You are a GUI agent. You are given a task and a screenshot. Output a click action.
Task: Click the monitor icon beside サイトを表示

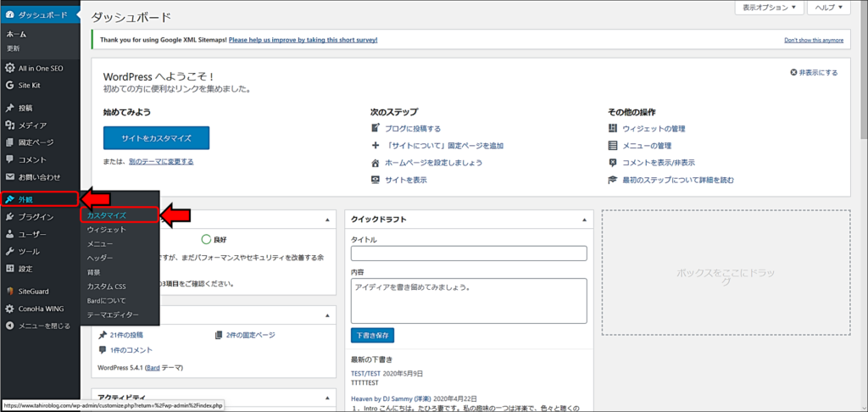pyautogui.click(x=376, y=180)
